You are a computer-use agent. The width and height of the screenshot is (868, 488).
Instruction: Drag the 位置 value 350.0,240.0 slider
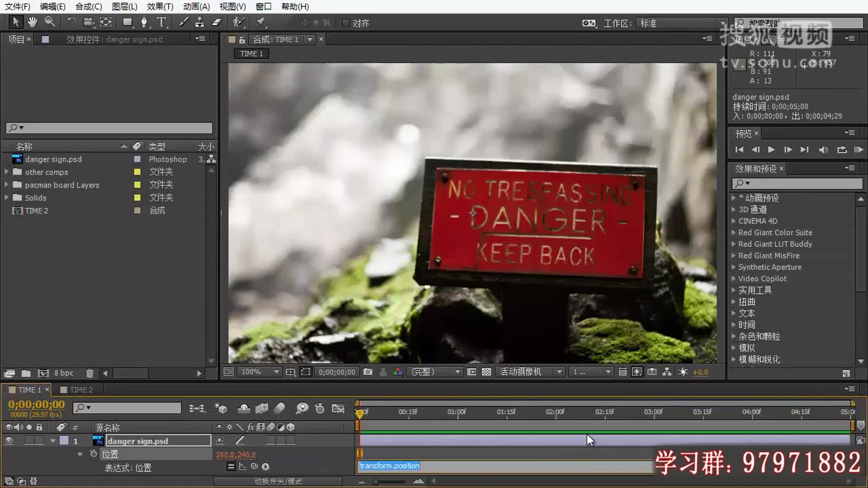(x=236, y=454)
